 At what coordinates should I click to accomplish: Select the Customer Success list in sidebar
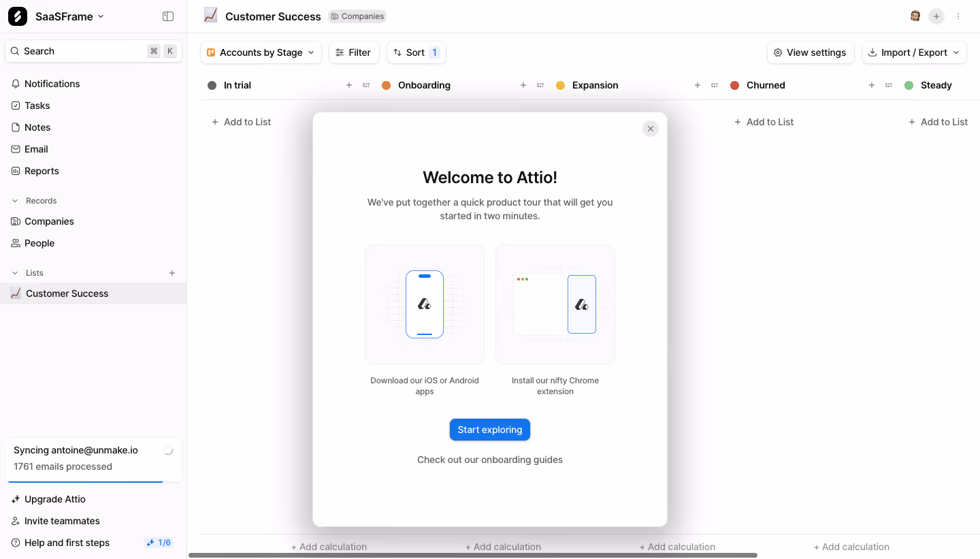point(93,293)
